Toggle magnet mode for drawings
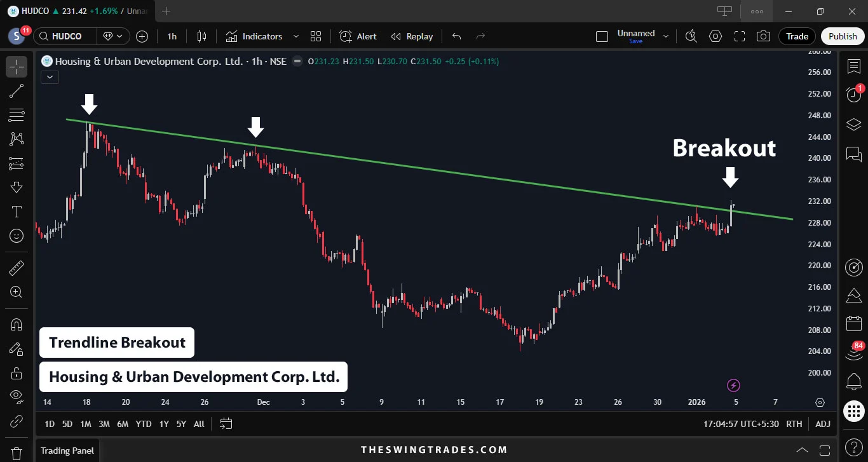The height and width of the screenshot is (462, 868). pos(17,325)
